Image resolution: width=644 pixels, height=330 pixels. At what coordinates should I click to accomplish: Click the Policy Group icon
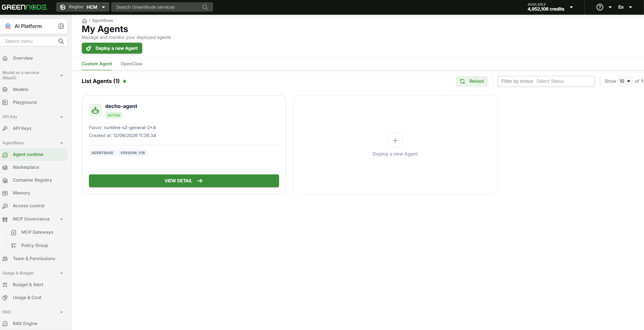coord(14,245)
